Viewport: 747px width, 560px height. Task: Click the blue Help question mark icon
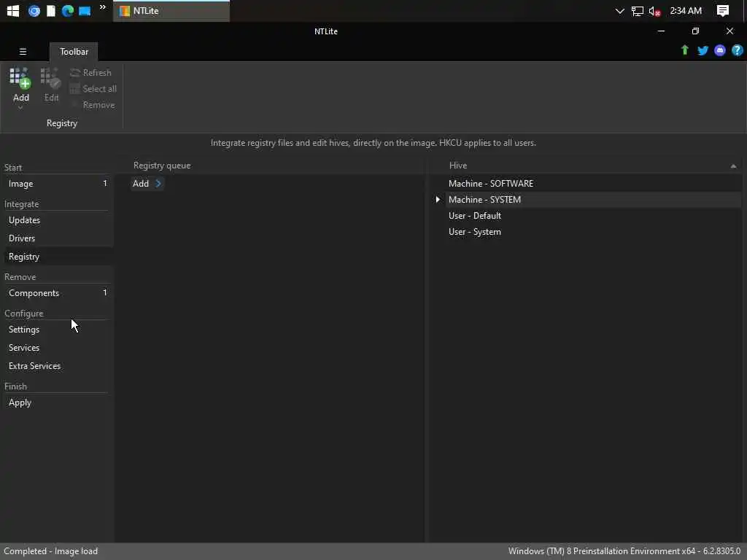(x=737, y=50)
